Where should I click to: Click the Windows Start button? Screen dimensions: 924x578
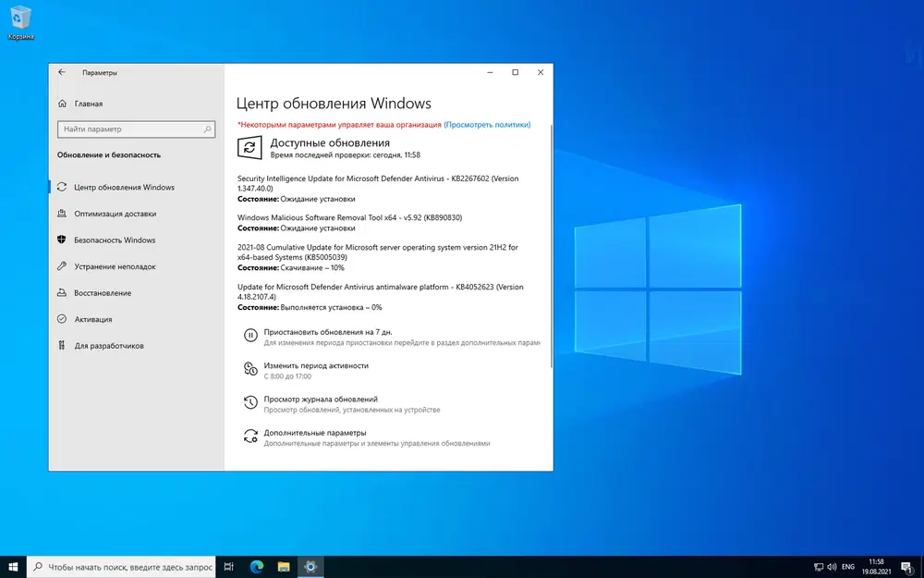pyautogui.click(x=14, y=566)
